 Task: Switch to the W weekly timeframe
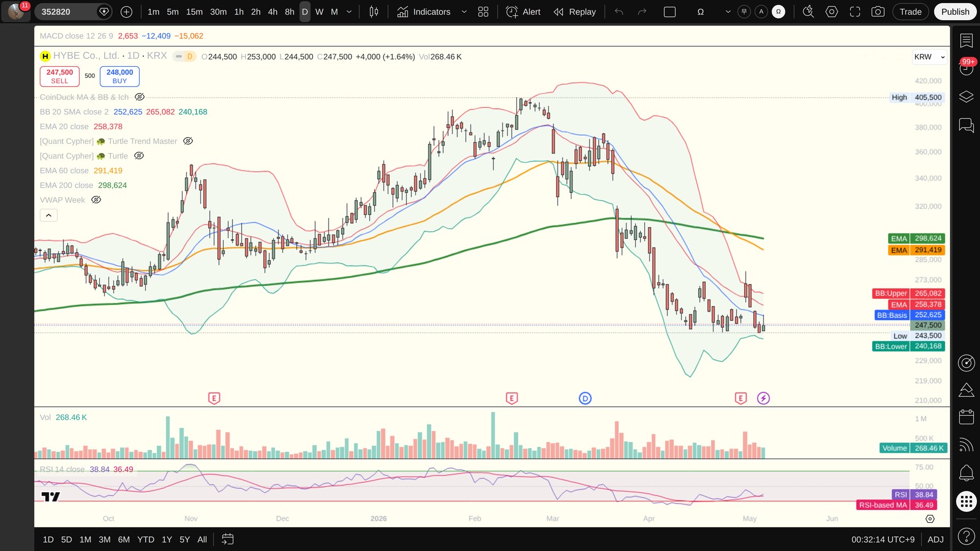click(x=319, y=12)
